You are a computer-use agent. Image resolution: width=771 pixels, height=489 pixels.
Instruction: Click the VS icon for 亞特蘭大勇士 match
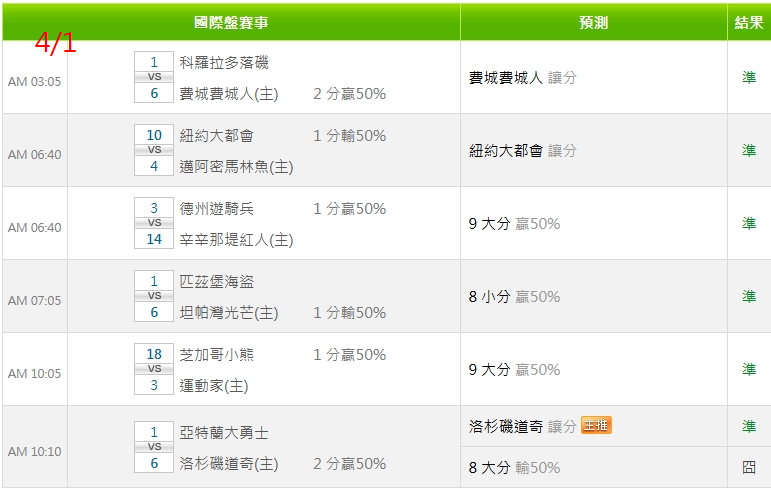tap(154, 448)
